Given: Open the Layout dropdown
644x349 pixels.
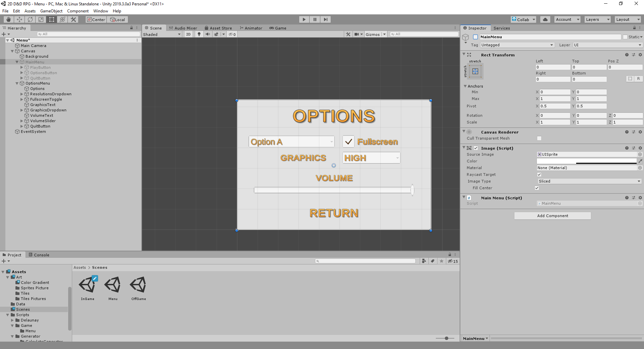Looking at the screenshot, I should [x=628, y=19].
